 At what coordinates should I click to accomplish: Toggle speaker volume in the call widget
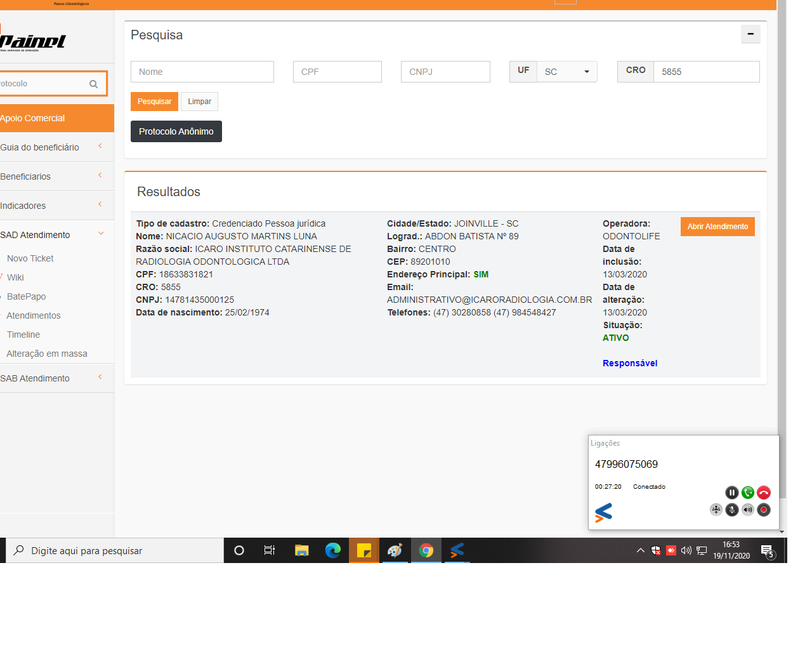click(x=748, y=510)
